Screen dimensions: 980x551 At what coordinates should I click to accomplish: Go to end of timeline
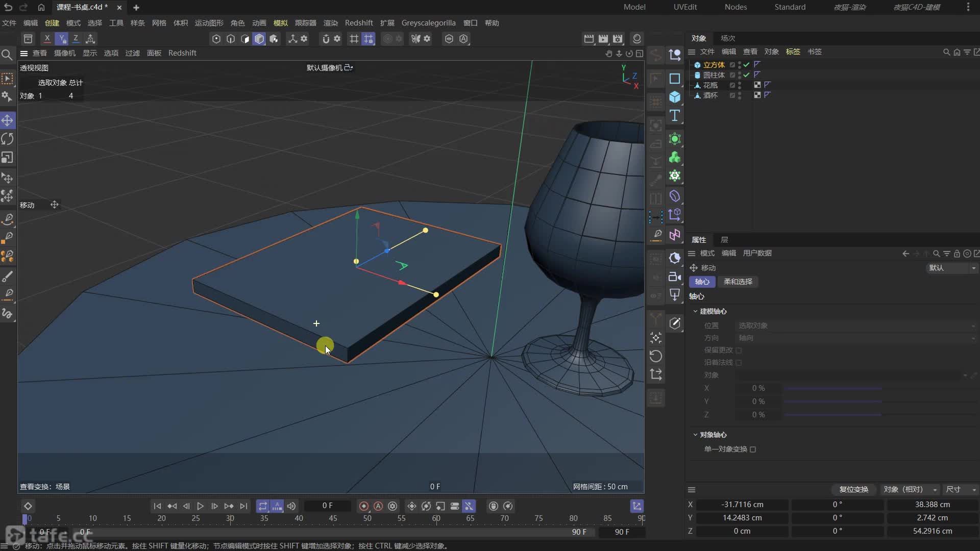pos(243,506)
